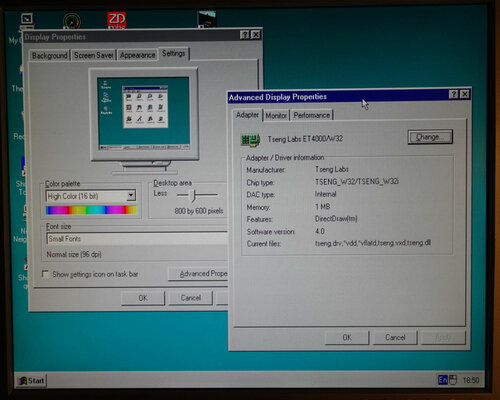Open the My Computer desktop icon
The height and width of the screenshot is (400, 500).
[x=26, y=21]
